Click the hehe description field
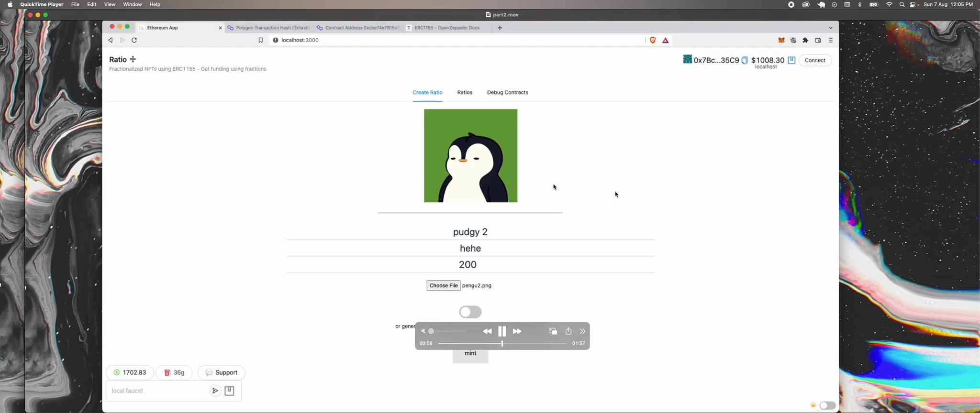The height and width of the screenshot is (413, 980). [x=470, y=248]
